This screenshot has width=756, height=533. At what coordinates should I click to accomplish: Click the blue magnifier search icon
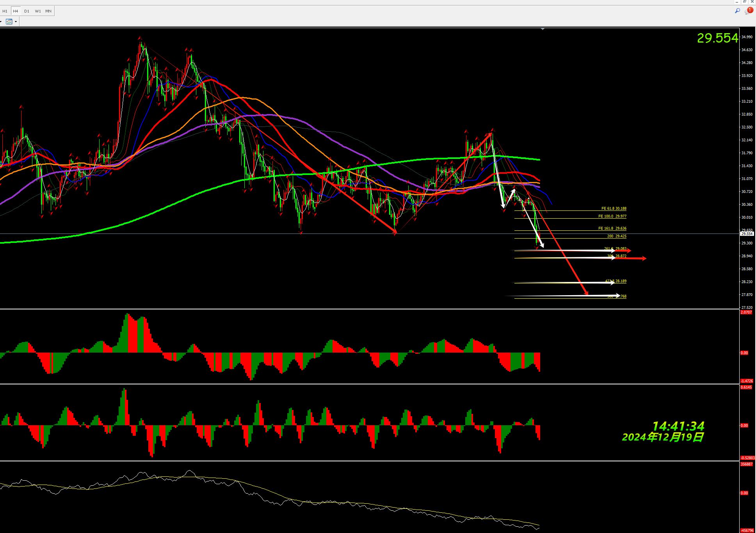[x=737, y=11]
